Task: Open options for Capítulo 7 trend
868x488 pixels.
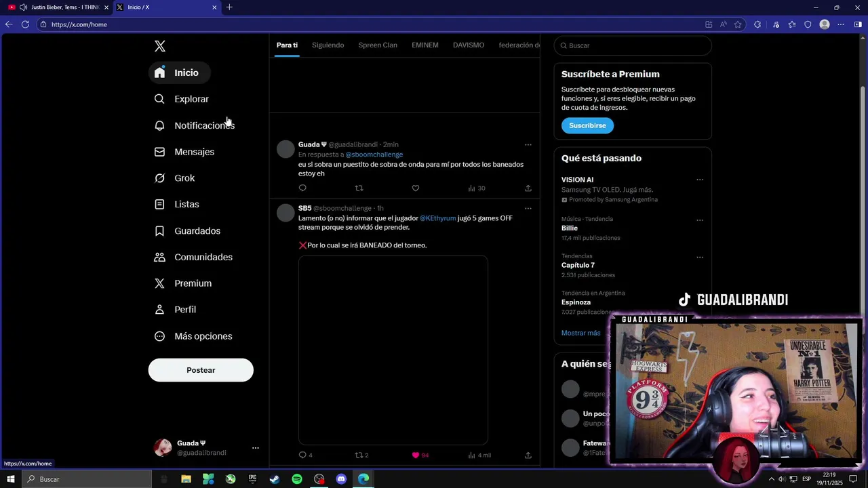Action: pos(700,257)
